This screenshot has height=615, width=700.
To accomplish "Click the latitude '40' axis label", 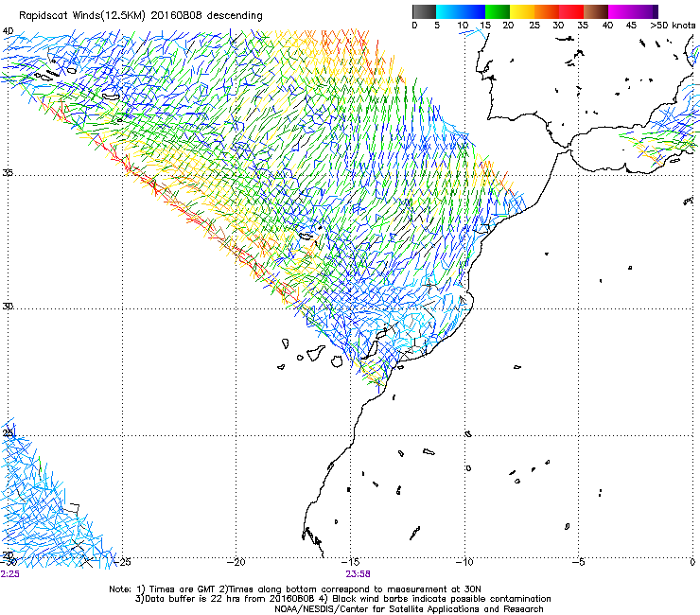I will click(x=8, y=31).
